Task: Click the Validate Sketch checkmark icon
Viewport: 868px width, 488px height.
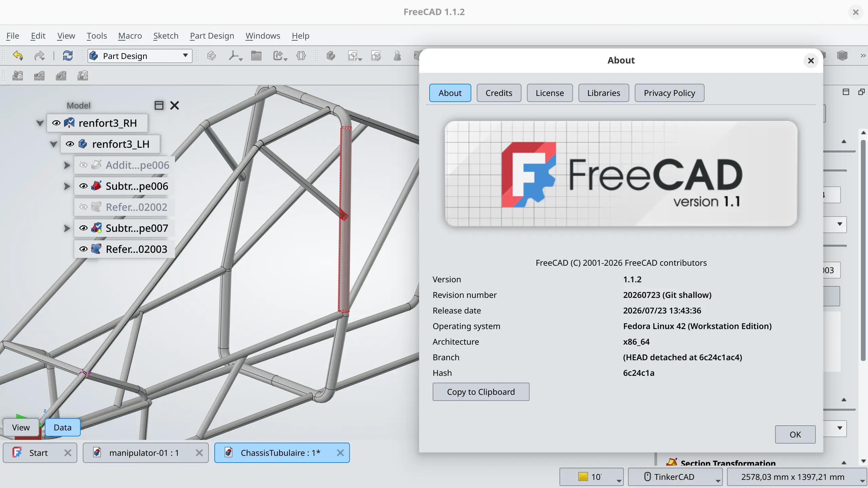Action: (x=376, y=56)
